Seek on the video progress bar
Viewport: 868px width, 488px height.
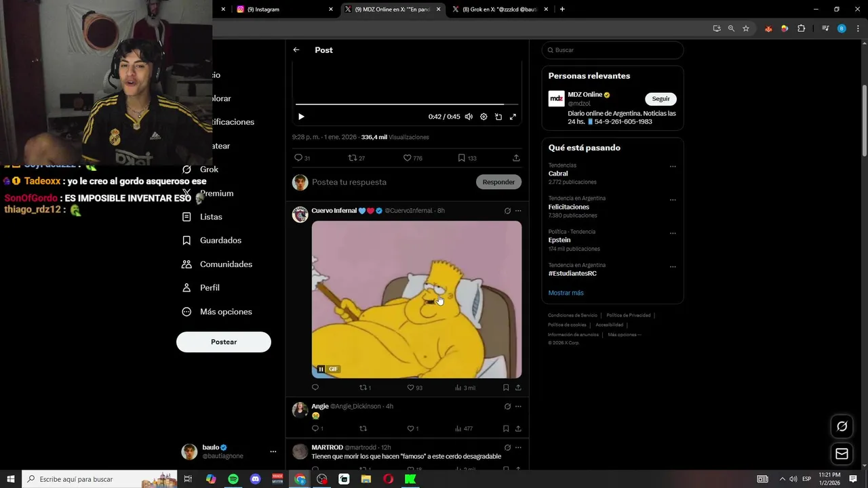pyautogui.click(x=407, y=104)
